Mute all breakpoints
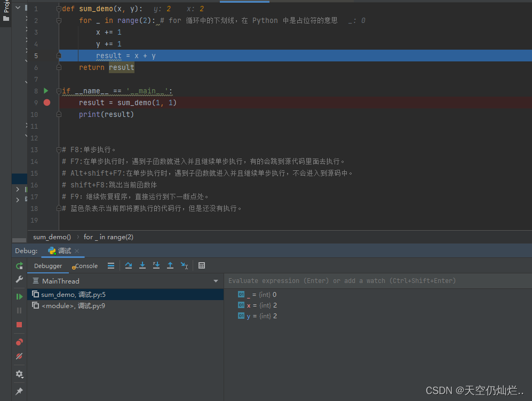This screenshot has height=401, width=532. click(x=19, y=356)
